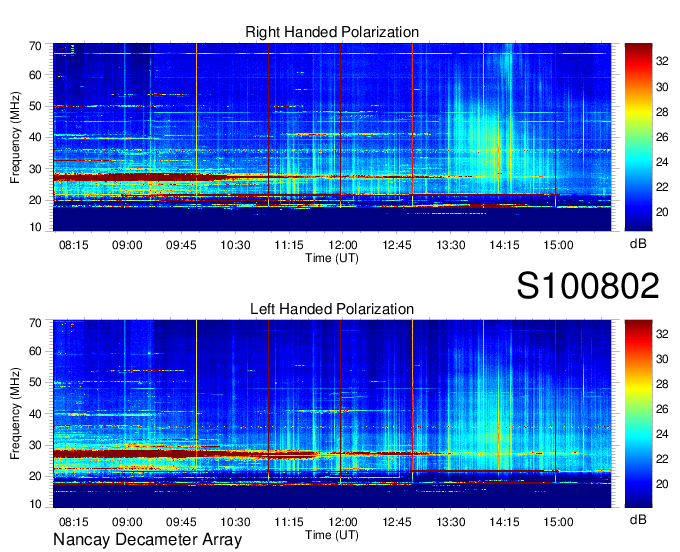The width and height of the screenshot is (680, 552).
Task: Select 13:30 tick on Left Handed time axis
Action: pyautogui.click(x=451, y=522)
